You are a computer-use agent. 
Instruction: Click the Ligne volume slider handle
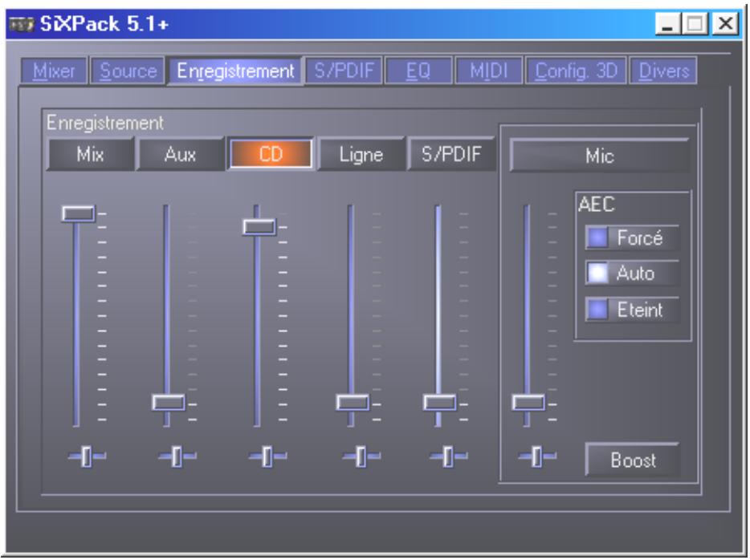click(353, 402)
